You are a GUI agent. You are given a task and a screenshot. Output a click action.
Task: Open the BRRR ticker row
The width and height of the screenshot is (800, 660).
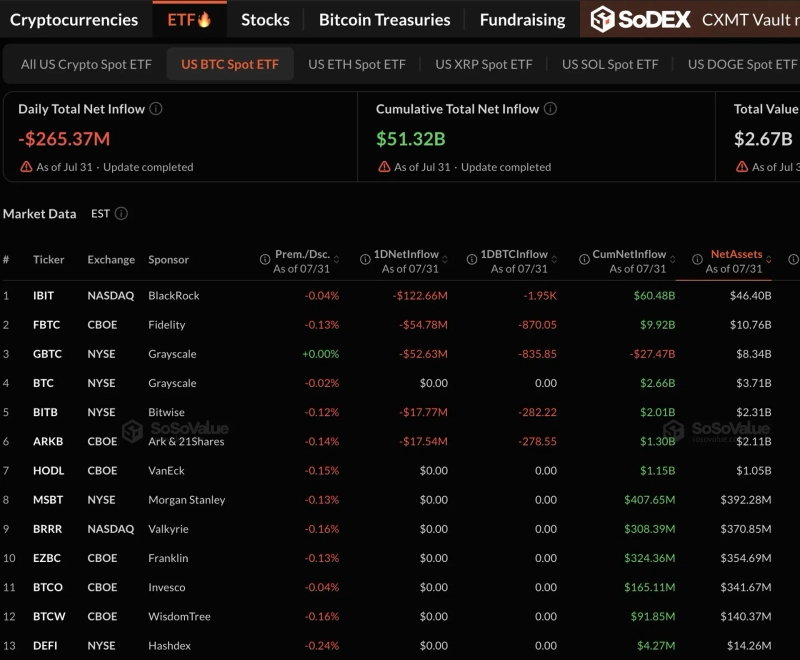tap(47, 528)
